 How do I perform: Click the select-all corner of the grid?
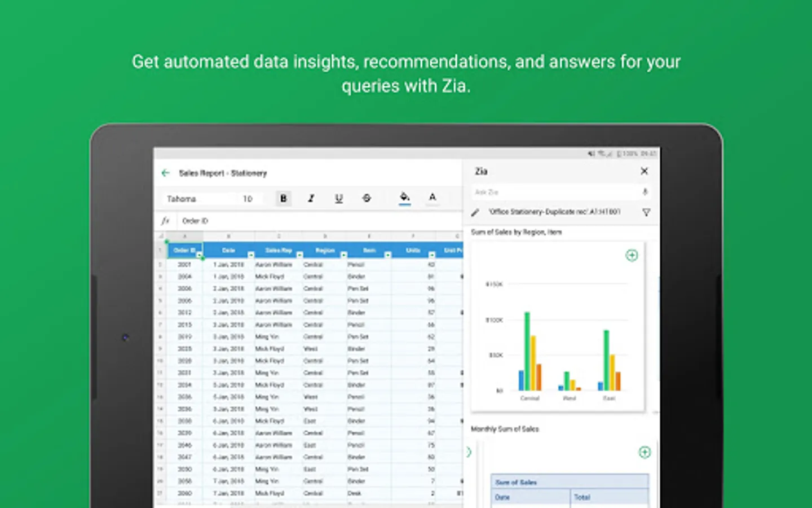pos(160,236)
